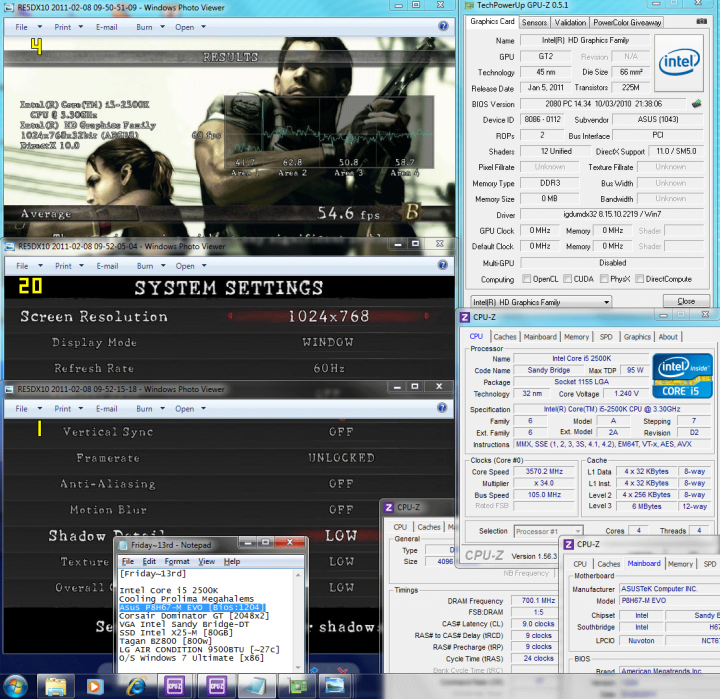The height and width of the screenshot is (699, 720).
Task: Click GPU-Z Driver field igdumdx32 text
Action: [x=612, y=214]
